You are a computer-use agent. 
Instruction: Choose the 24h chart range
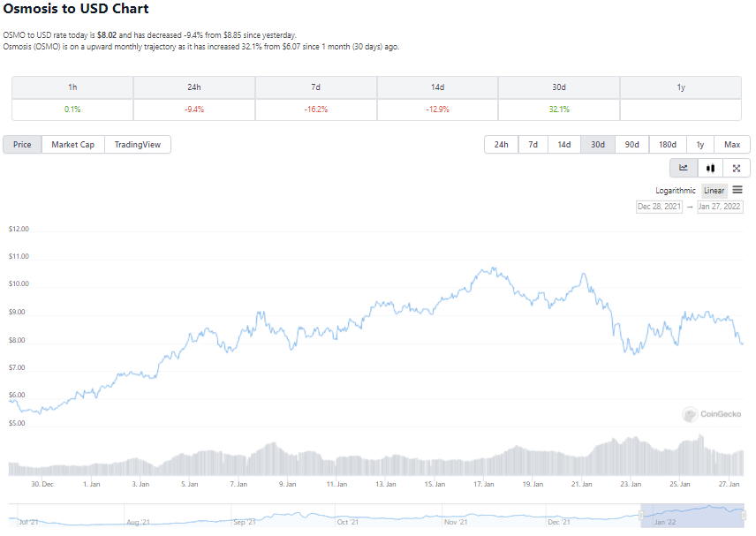[x=501, y=145]
